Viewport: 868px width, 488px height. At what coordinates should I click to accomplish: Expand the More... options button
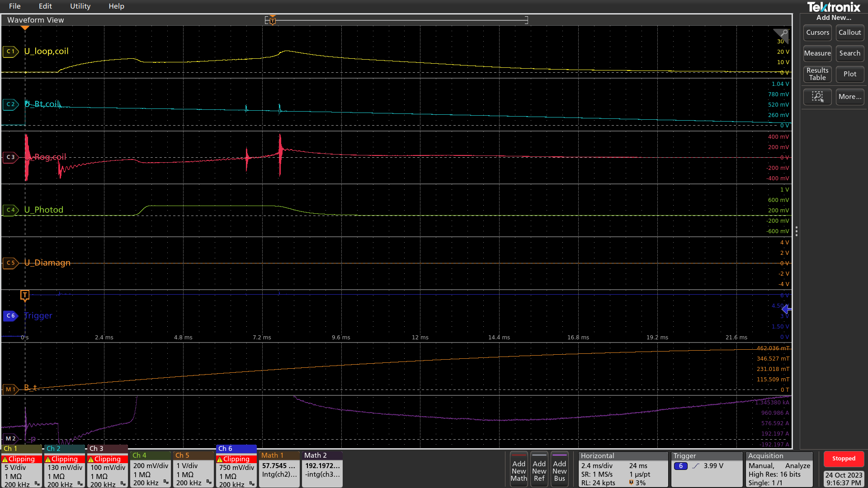pos(849,97)
